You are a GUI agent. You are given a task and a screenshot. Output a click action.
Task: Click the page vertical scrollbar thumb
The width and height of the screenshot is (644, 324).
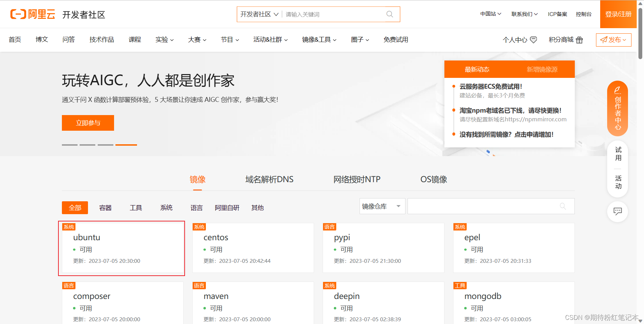coord(641,33)
